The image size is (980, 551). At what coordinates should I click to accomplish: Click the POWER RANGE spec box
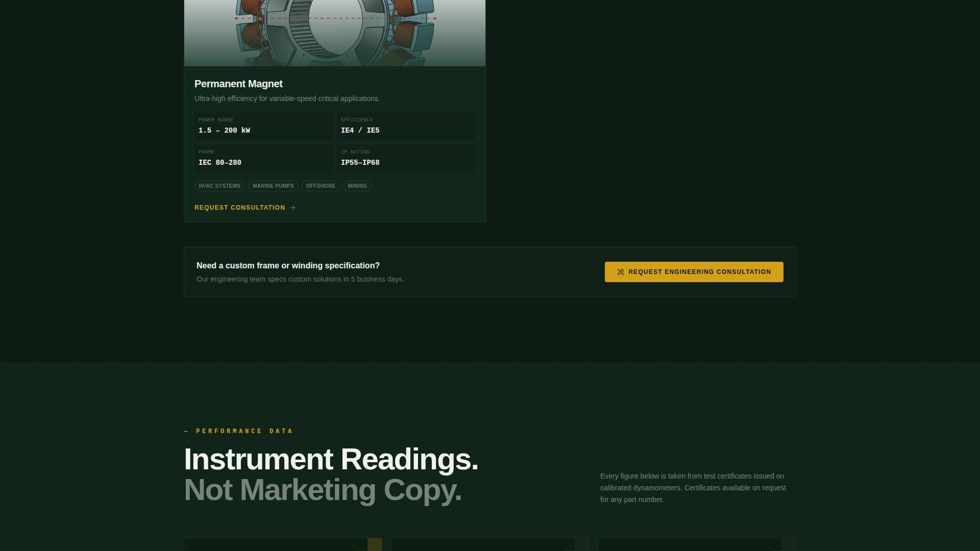tap(262, 126)
